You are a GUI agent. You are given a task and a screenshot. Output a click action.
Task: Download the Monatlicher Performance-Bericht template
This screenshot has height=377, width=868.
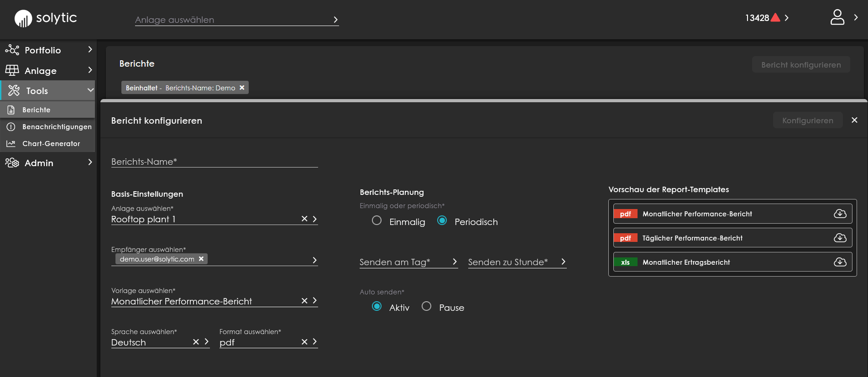coord(840,214)
